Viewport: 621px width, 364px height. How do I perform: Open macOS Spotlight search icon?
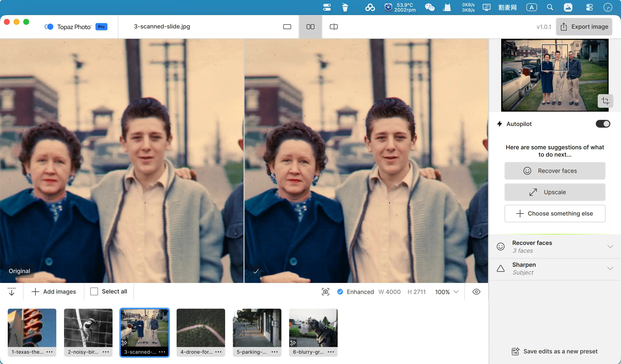click(x=550, y=7)
